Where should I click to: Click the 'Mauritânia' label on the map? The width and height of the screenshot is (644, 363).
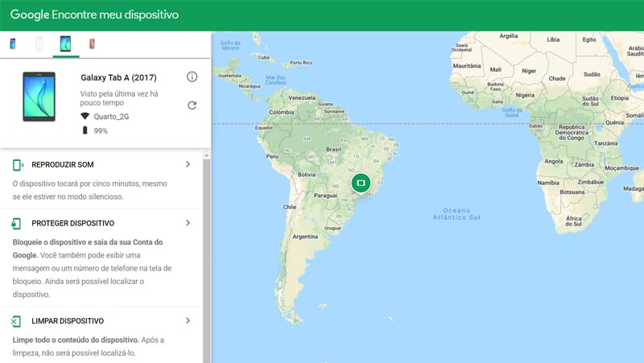[x=467, y=66]
